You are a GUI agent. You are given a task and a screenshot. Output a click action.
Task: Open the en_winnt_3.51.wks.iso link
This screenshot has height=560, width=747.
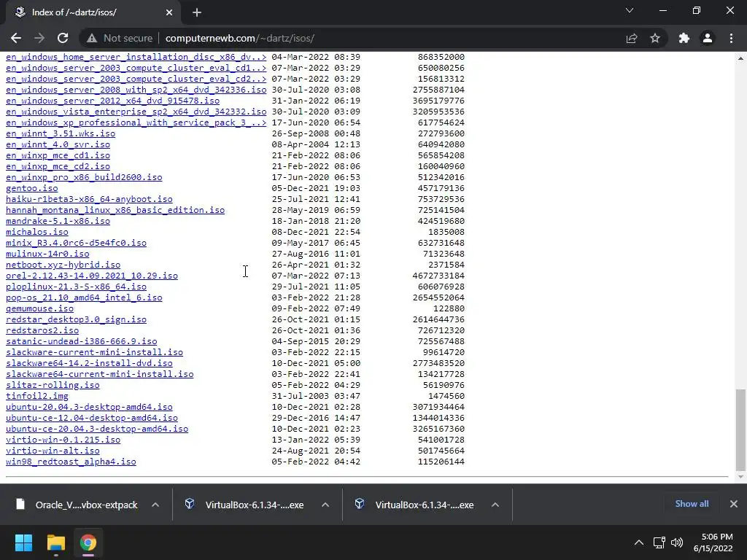[61, 133]
